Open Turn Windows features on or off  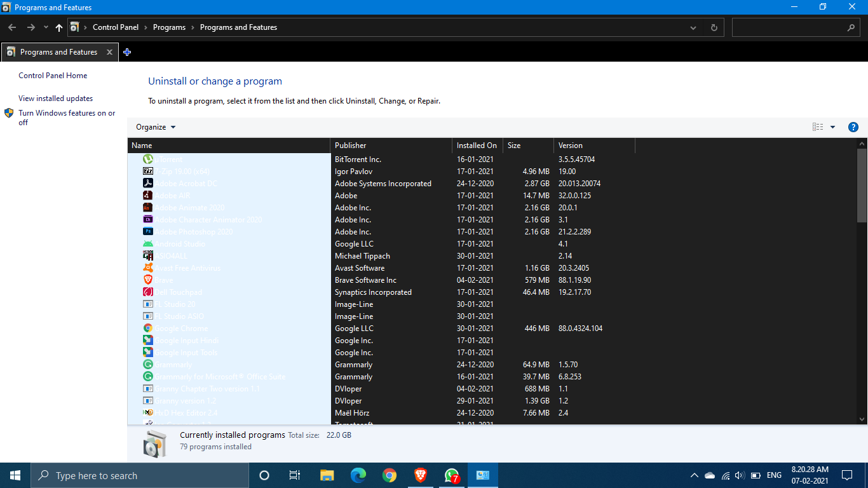click(x=67, y=118)
